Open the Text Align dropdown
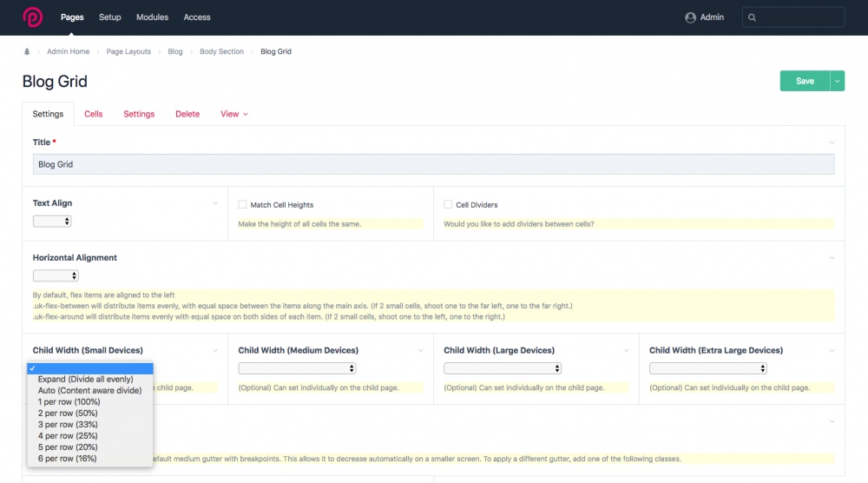Viewport: 868px width, 483px height. tap(52, 222)
